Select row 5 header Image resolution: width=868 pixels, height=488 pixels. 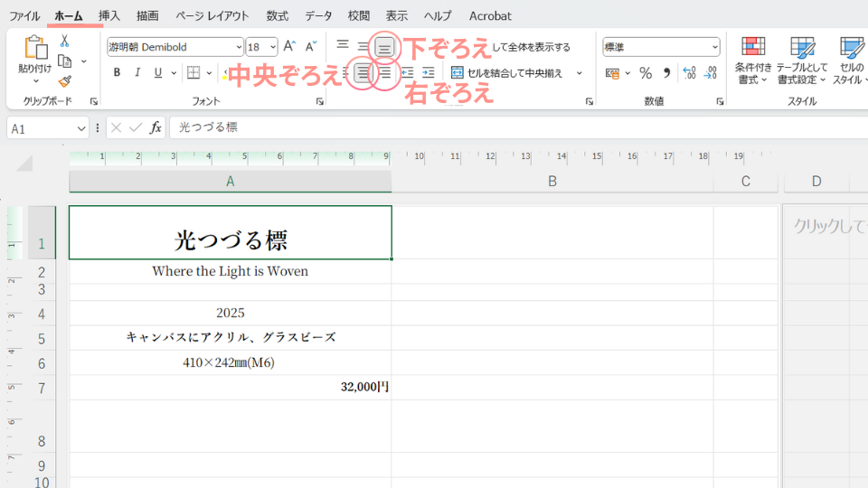42,338
